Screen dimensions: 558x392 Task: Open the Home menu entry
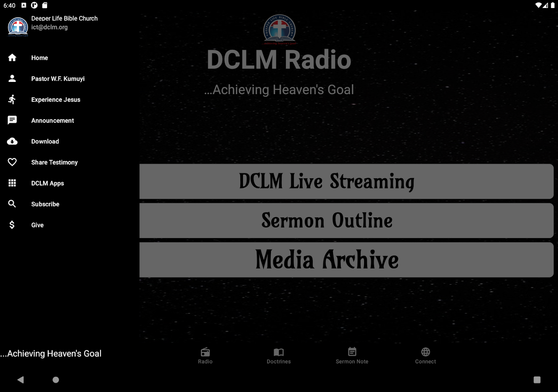point(70,58)
